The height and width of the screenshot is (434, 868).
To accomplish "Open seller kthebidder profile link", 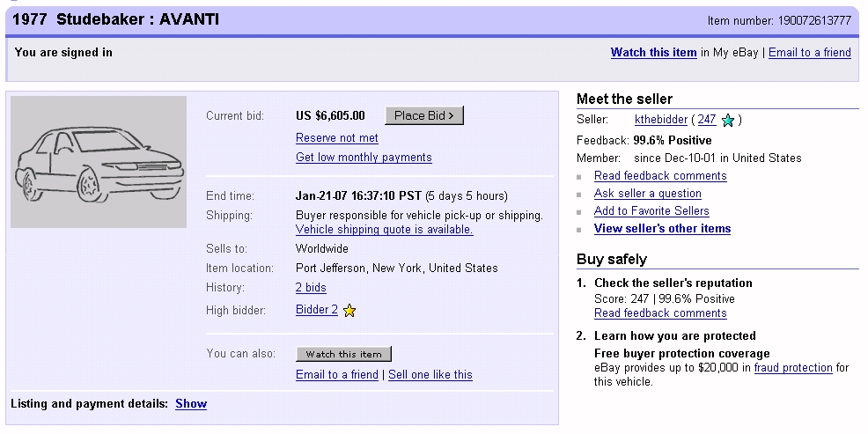I will tap(660, 120).
